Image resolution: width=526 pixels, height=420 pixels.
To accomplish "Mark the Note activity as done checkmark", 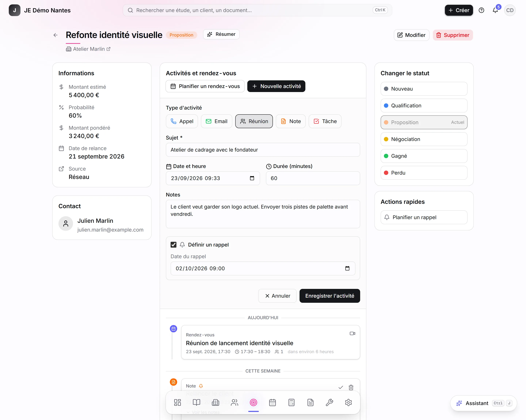I will [341, 387].
